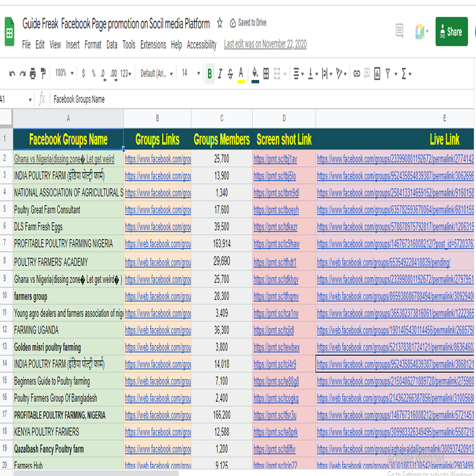Open the Google Sheets home logo
Image resolution: width=476 pixels, height=476 pixels.
tap(9, 32)
